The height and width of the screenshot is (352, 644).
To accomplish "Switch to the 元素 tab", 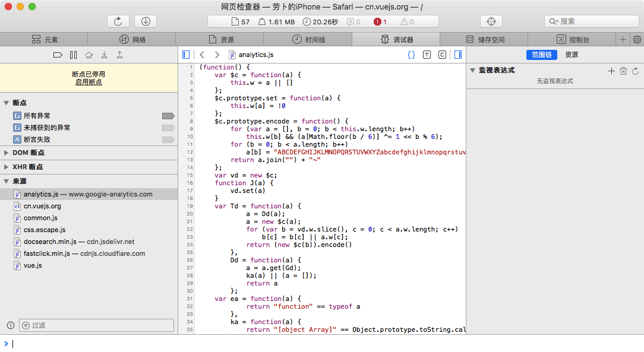I will pyautogui.click(x=44, y=39).
